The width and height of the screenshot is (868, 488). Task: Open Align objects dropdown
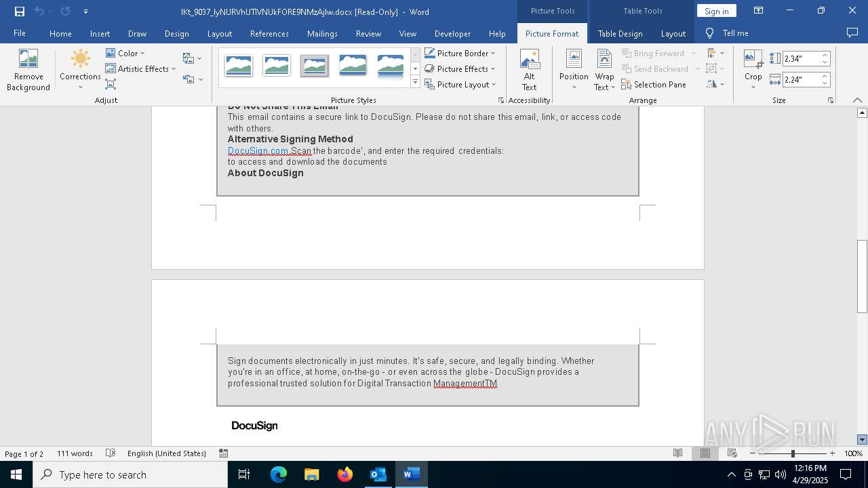[x=715, y=53]
